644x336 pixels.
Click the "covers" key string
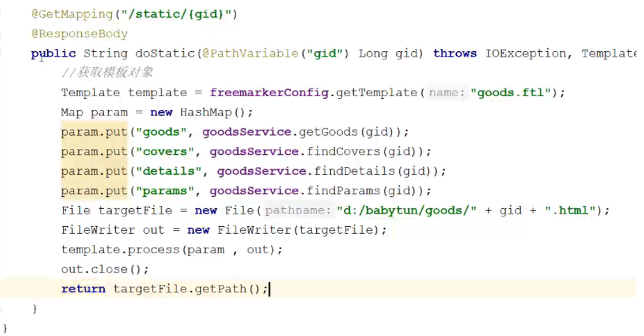pyautogui.click(x=165, y=152)
